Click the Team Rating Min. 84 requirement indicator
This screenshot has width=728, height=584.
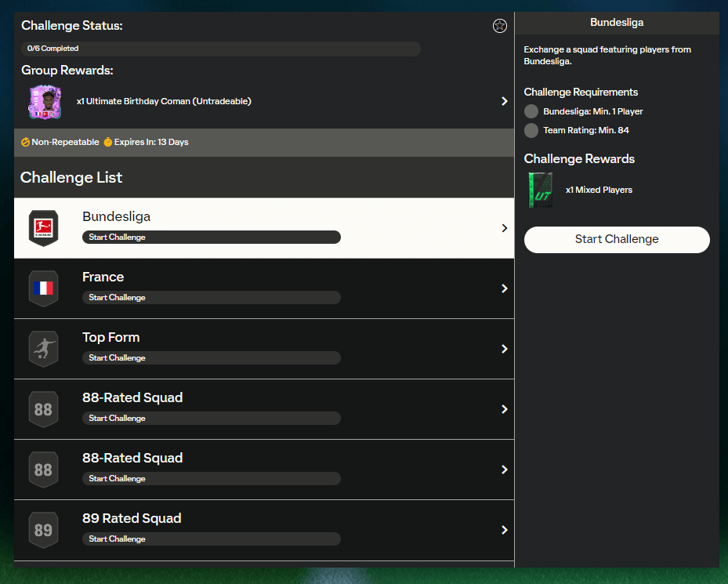point(531,131)
